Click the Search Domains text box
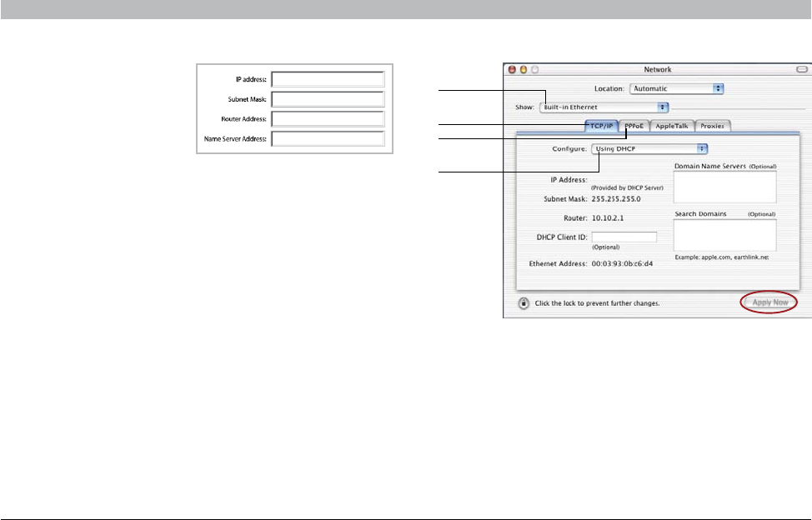812x520 pixels. coord(724,235)
